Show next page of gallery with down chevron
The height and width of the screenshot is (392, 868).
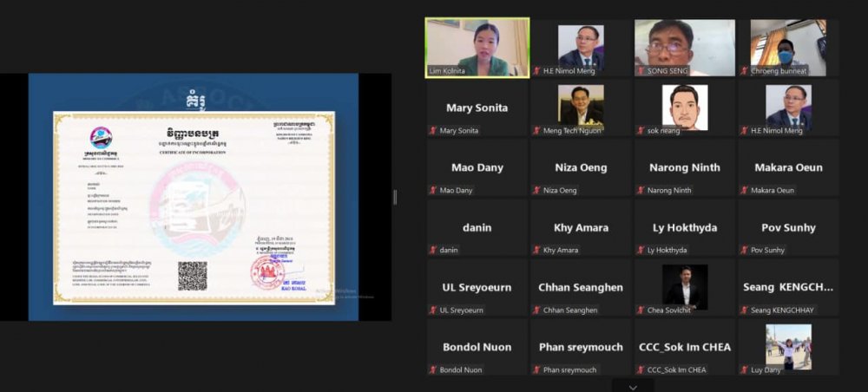[x=632, y=386]
